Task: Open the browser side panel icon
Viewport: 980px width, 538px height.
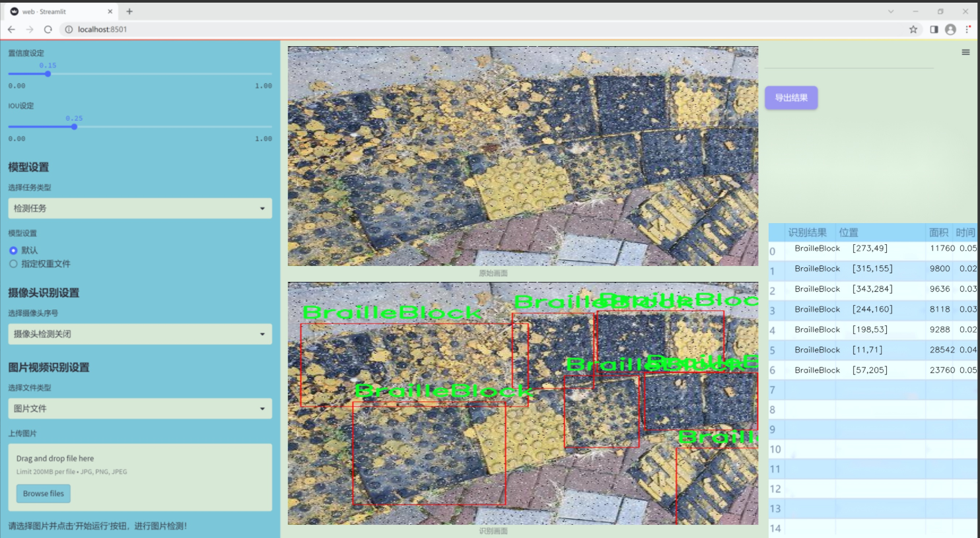Action: (934, 29)
